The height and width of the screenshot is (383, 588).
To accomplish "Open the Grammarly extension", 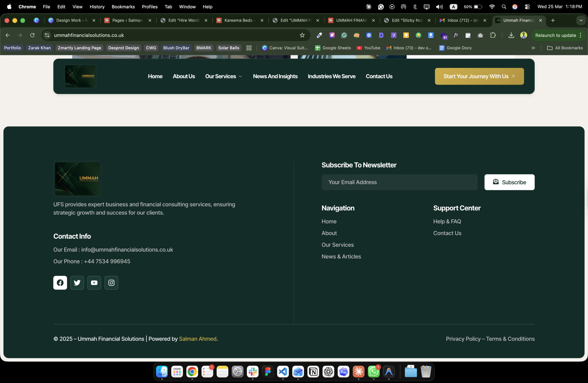I will (344, 35).
